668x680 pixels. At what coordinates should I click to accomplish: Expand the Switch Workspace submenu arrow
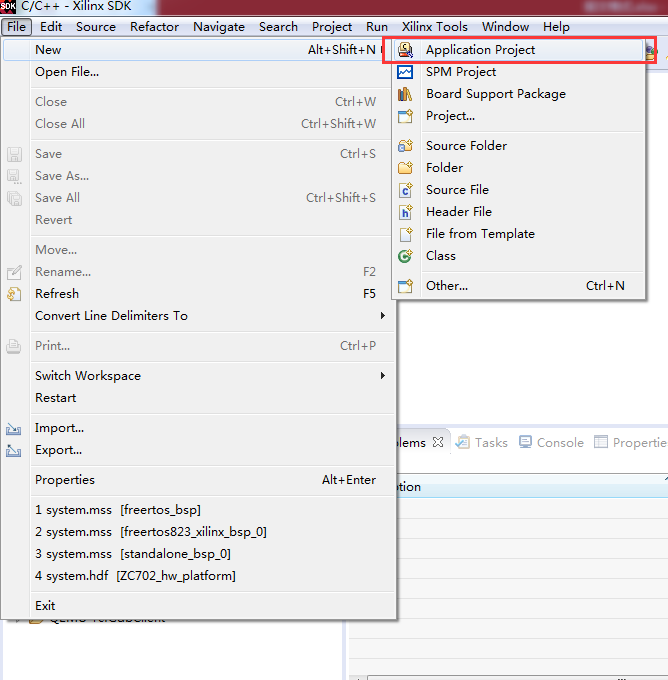point(382,376)
